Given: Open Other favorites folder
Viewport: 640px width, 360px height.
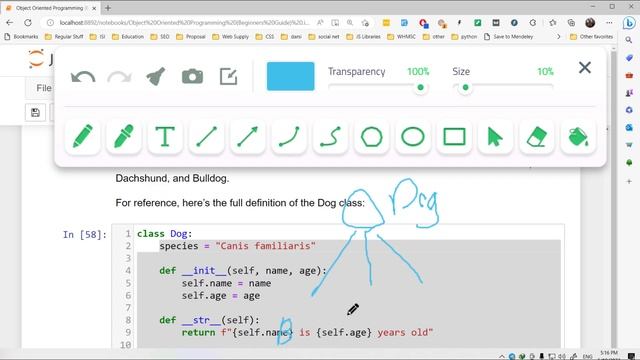Looking at the screenshot, I should click(591, 36).
